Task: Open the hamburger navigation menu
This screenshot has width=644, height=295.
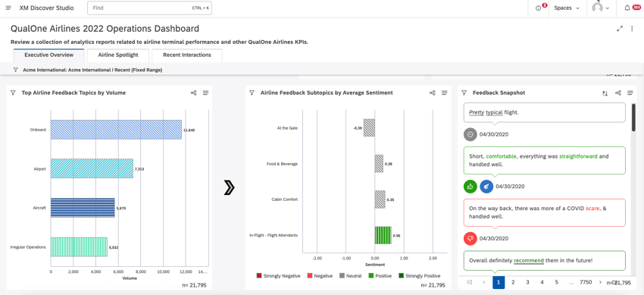Action: [x=8, y=8]
